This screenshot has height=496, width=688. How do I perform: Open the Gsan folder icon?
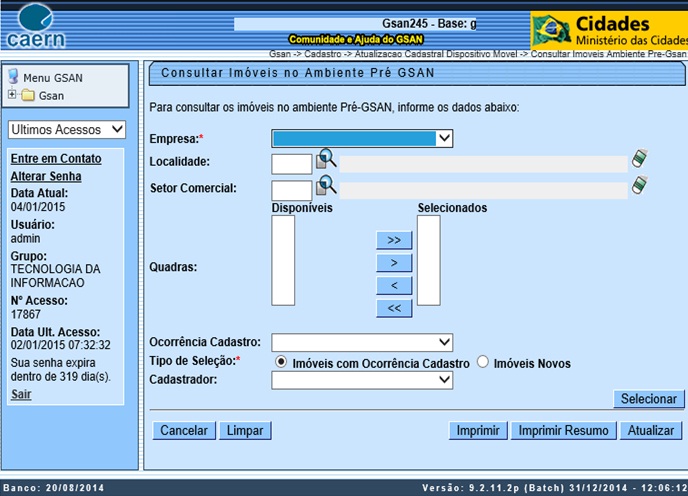click(x=28, y=95)
